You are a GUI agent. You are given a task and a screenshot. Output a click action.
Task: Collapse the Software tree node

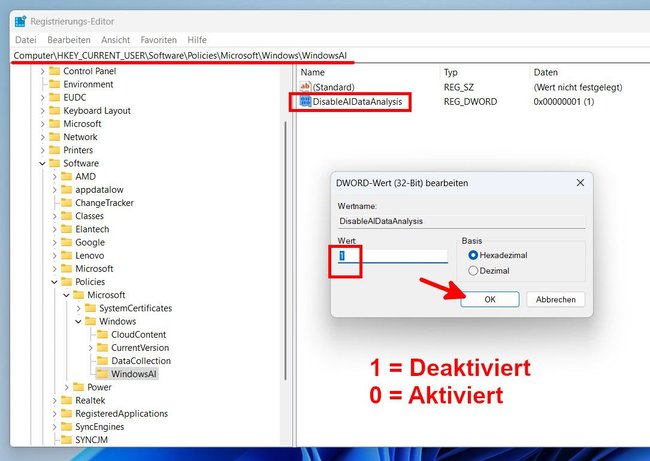pos(42,163)
